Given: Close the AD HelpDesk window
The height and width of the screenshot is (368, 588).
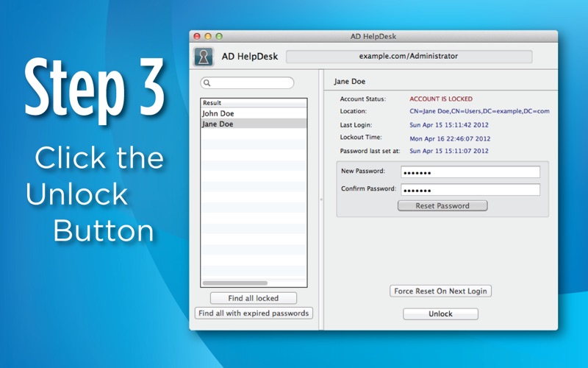Looking at the screenshot, I should (x=197, y=36).
